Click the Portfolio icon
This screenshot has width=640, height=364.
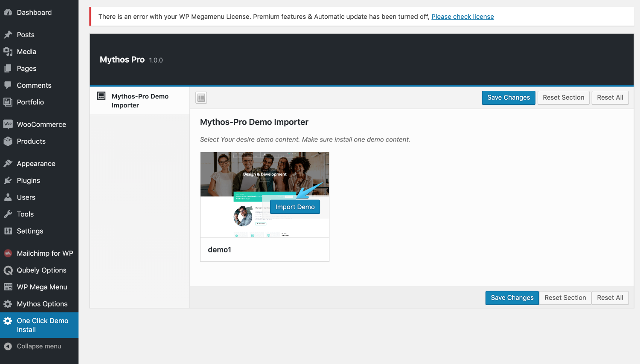point(8,102)
